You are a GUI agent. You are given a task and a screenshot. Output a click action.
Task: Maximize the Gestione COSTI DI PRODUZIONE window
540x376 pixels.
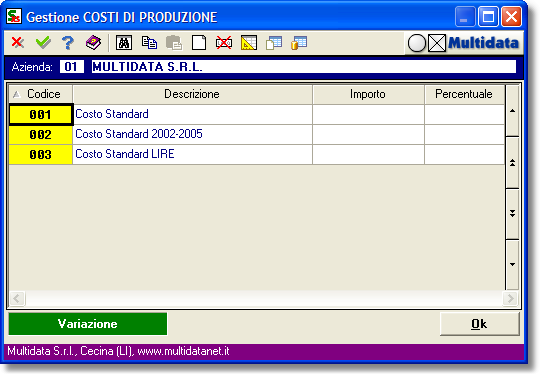coord(488,17)
